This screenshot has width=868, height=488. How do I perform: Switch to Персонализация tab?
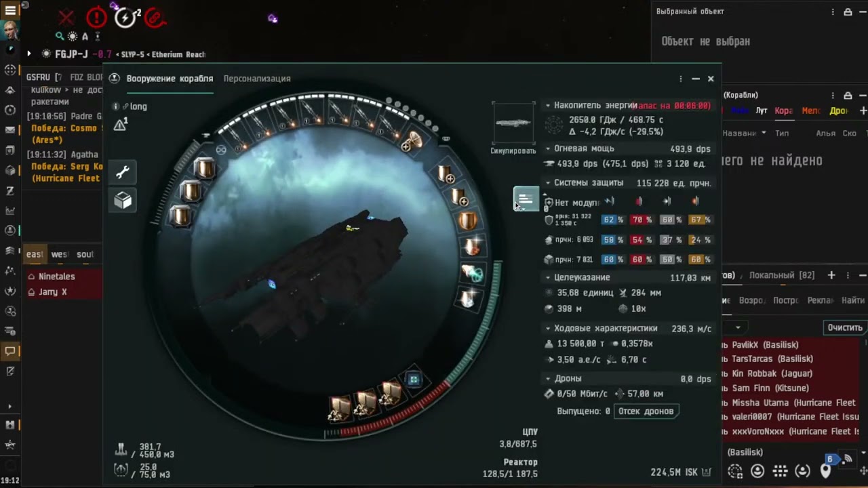257,79
